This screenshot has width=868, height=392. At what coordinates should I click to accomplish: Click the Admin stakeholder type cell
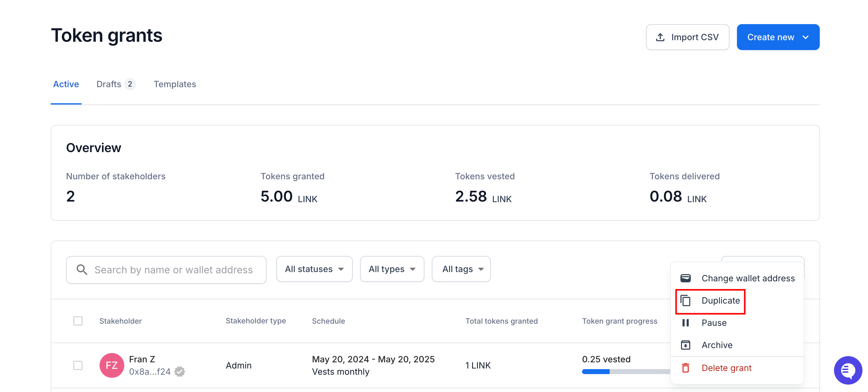[239, 365]
